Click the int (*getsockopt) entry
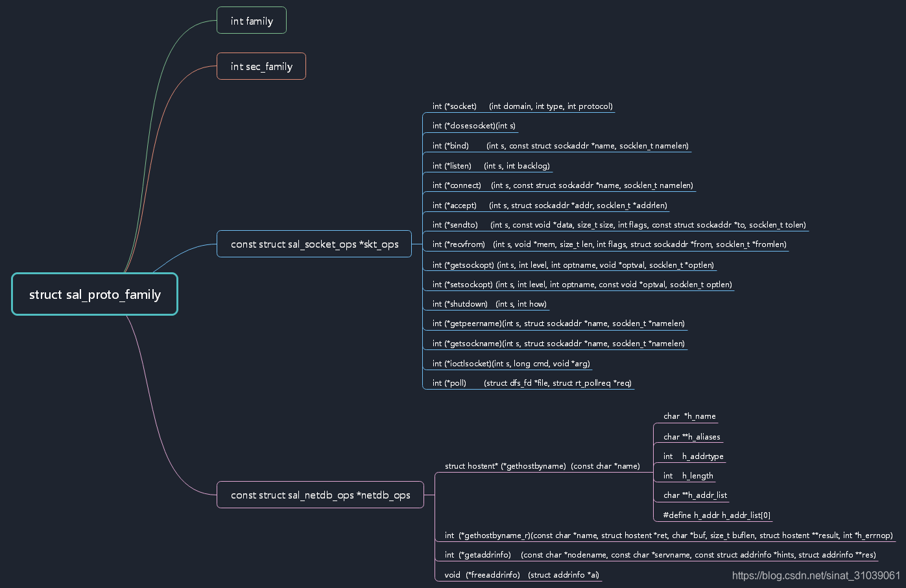This screenshot has height=588, width=906. [x=573, y=265]
